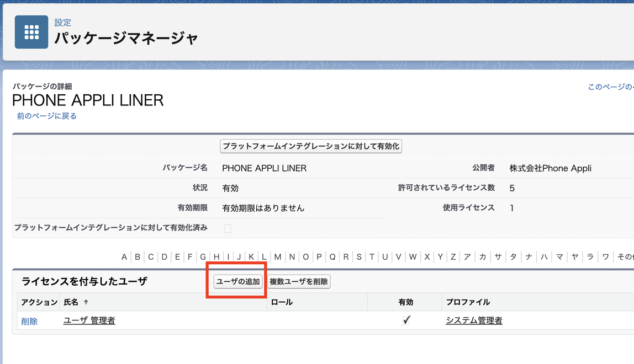Click 削除 link for ユーザ 管理者
Image resolution: width=634 pixels, height=364 pixels.
29,321
